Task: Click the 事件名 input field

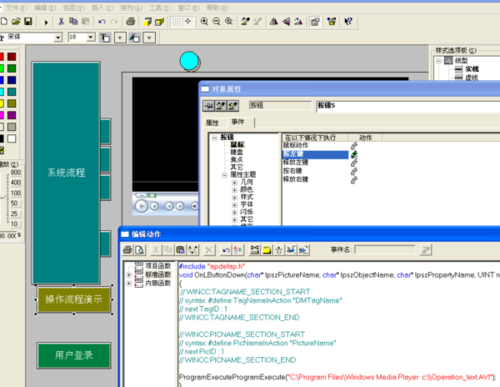Action: coord(385,250)
